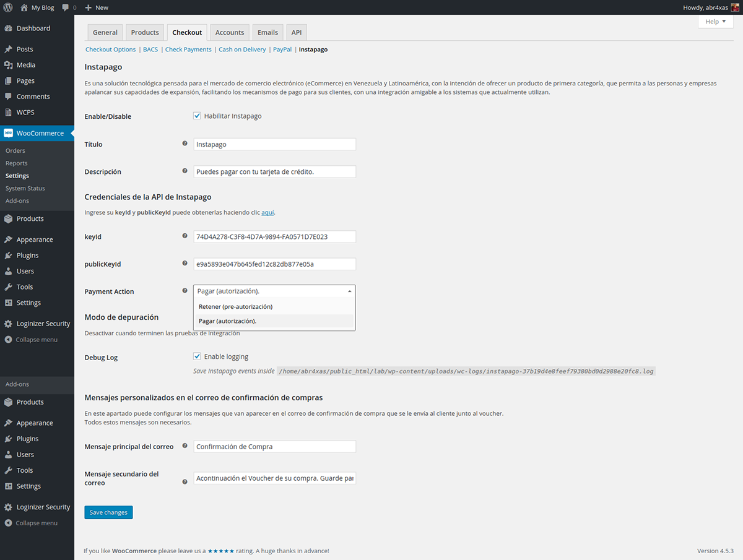Show help tip for Descripción

(x=185, y=171)
